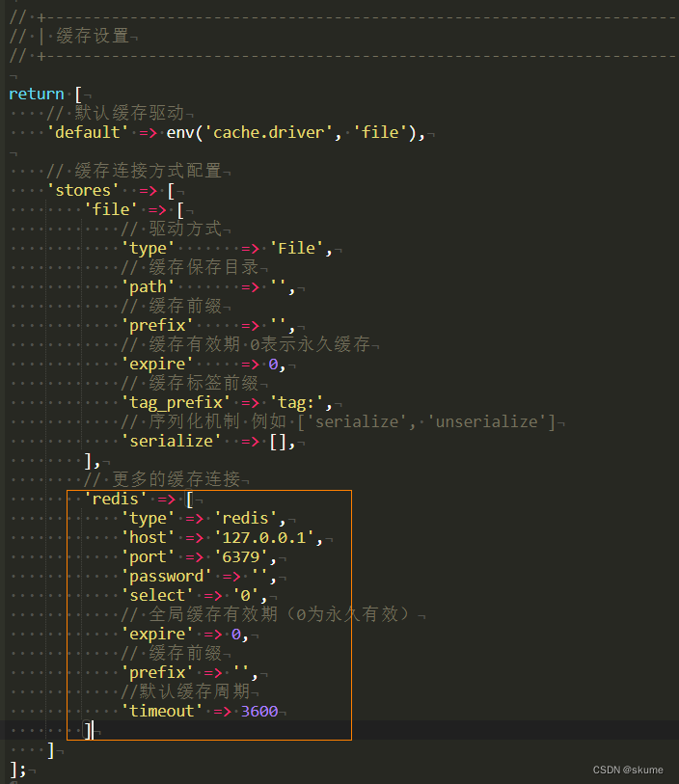The height and width of the screenshot is (784, 679).
Task: Click the comment 缓存连接方式配置
Action: 148,171
